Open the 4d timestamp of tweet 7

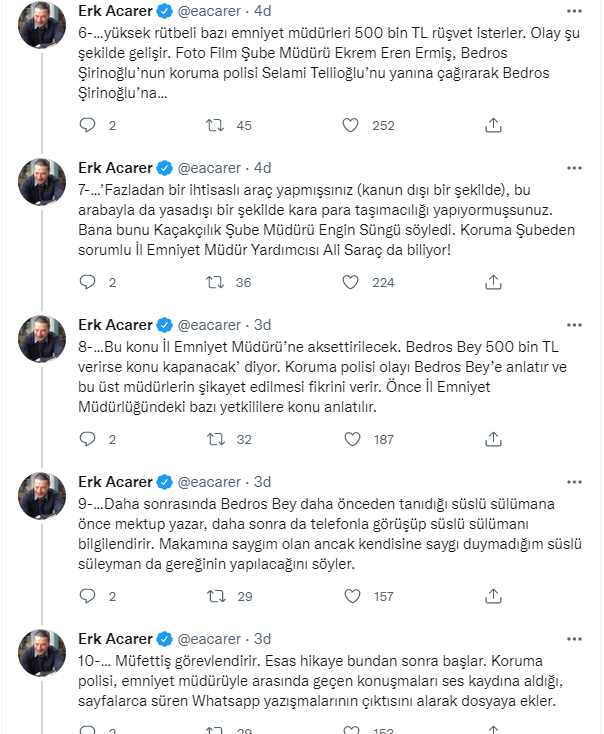[263, 168]
